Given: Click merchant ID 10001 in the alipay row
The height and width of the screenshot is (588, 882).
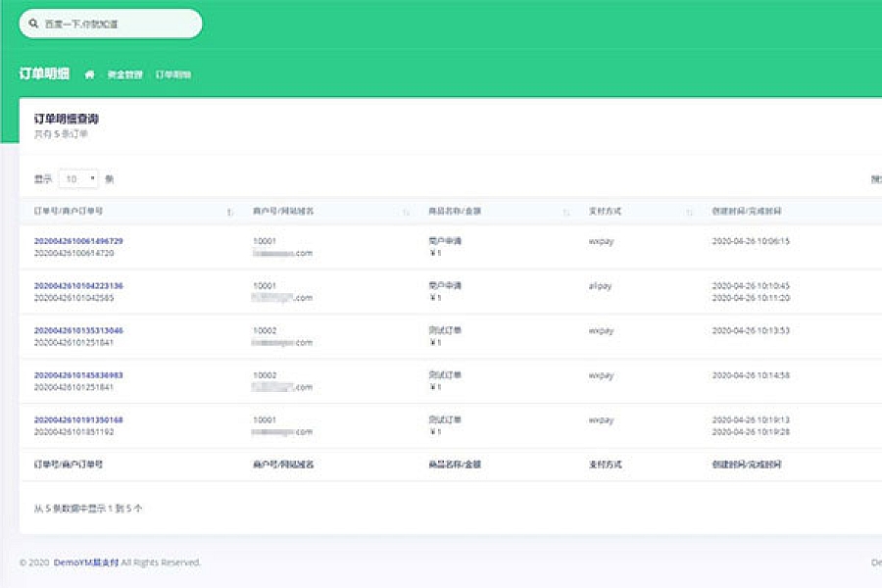Looking at the screenshot, I should click(x=265, y=285).
